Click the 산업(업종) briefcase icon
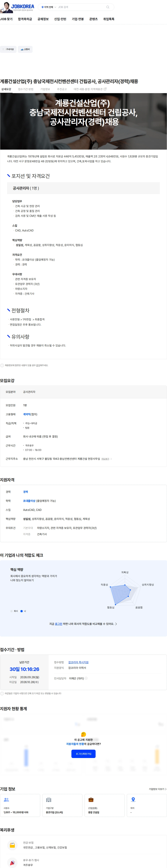Viewport: 167px width, 868px height. tap(91, 800)
